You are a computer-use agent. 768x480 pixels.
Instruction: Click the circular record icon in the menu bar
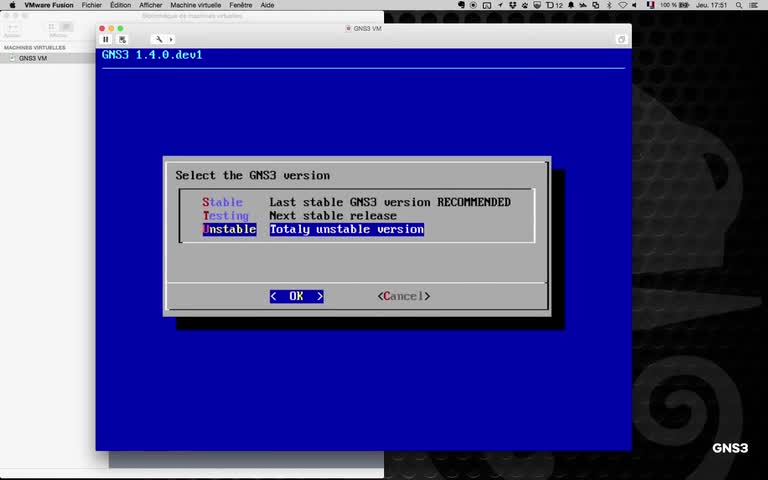[473, 5]
